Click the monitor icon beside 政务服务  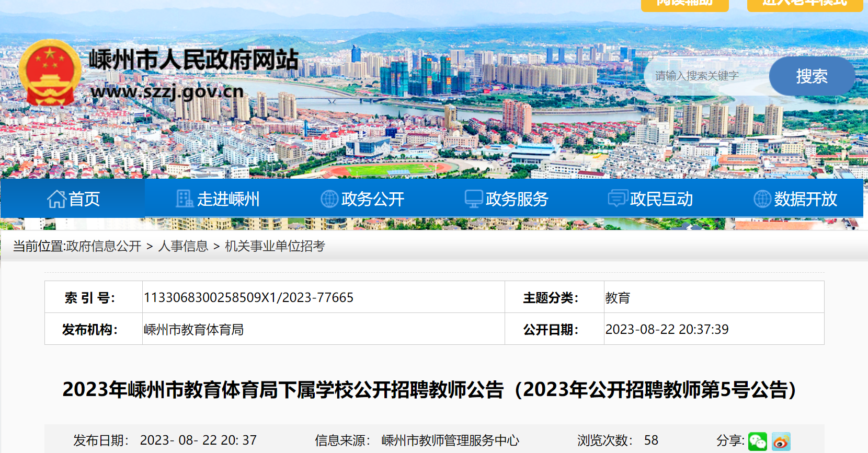coord(473,199)
